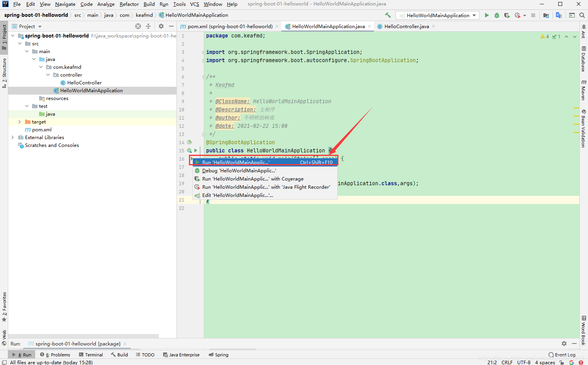Select pom.xml in project tree
The height and width of the screenshot is (365, 588).
pos(41,130)
